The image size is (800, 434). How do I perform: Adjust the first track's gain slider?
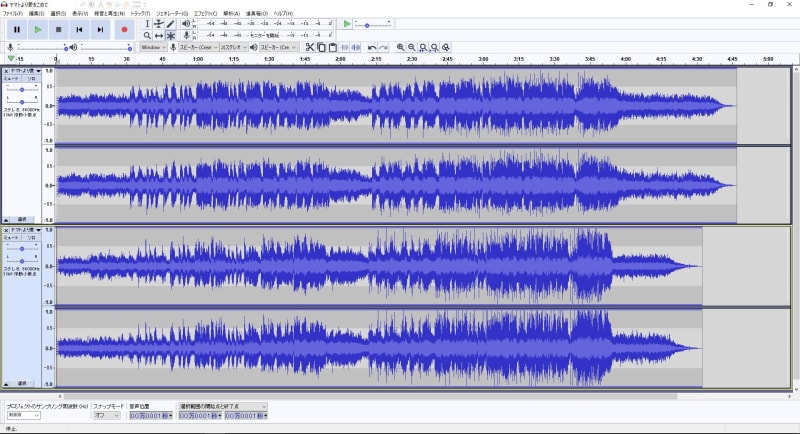point(22,89)
